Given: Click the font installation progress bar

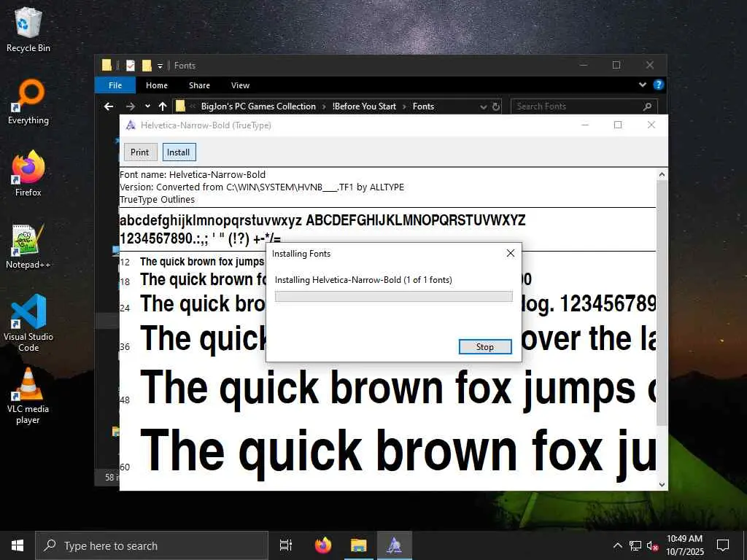Looking at the screenshot, I should [393, 296].
